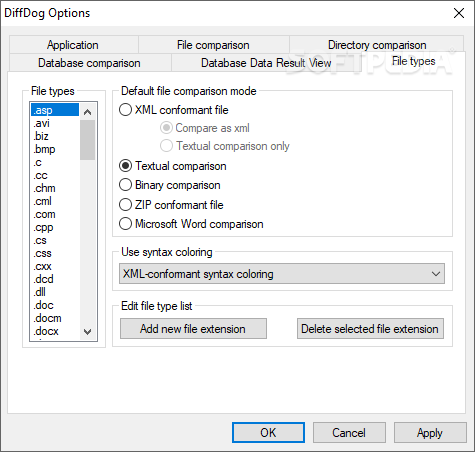Switch to the Application tab
This screenshot has width=475, height=452.
pyautogui.click(x=73, y=45)
